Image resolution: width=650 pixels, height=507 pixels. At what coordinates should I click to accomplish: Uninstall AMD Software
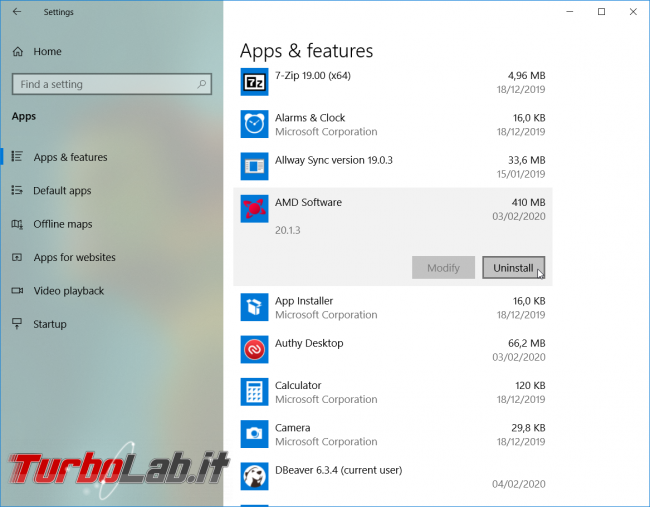click(x=513, y=268)
